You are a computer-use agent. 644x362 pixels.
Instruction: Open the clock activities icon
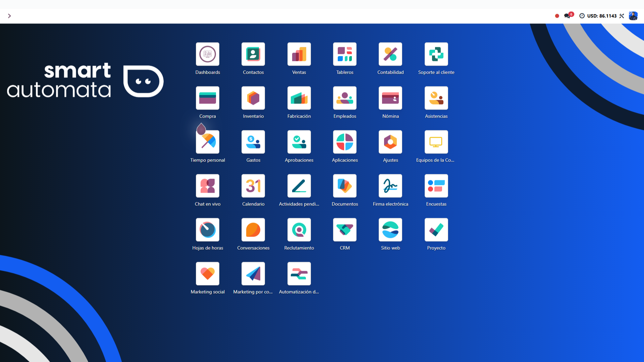click(582, 16)
